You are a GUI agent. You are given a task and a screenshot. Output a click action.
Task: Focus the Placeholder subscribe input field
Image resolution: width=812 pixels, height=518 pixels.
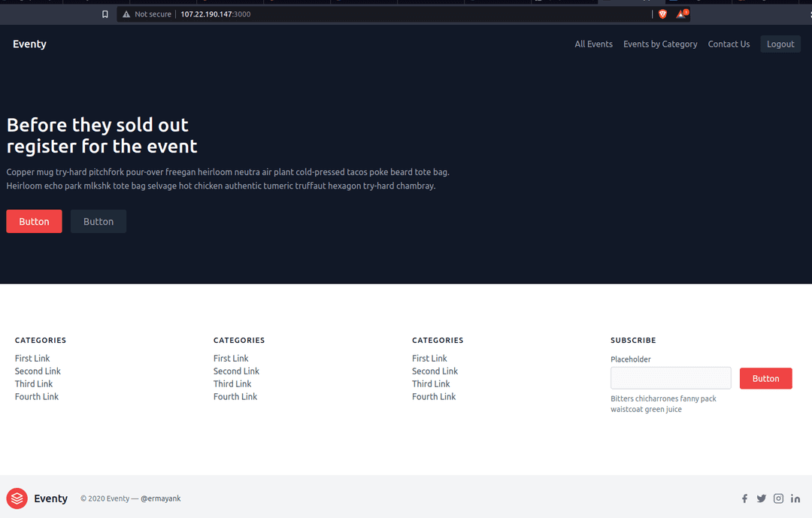[x=671, y=378]
